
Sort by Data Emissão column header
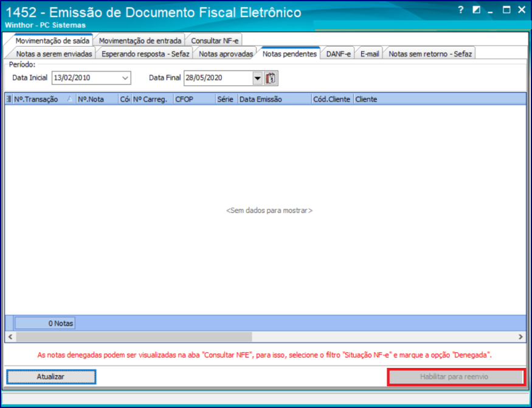(274, 99)
